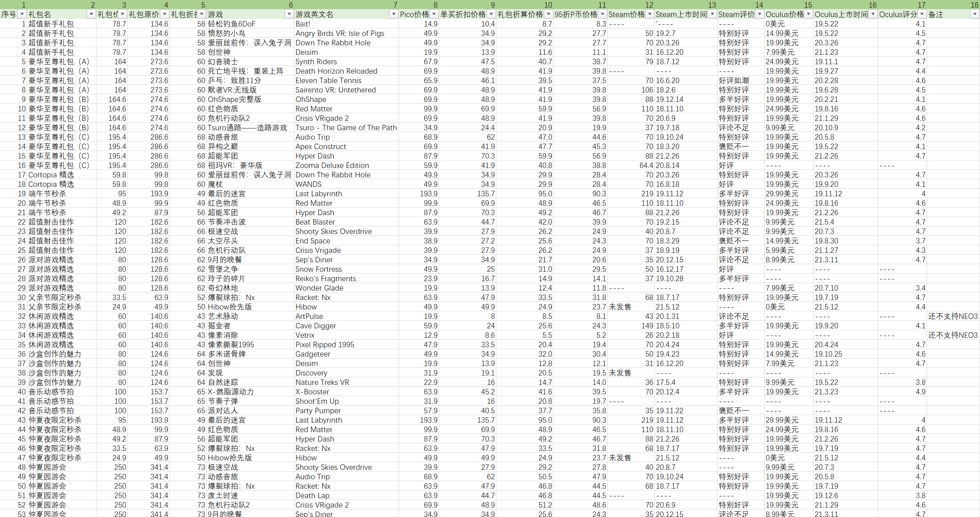Viewport: 980px width, 517px height.
Task: Open the Steam评价 filter dropdown
Action: [x=759, y=14]
